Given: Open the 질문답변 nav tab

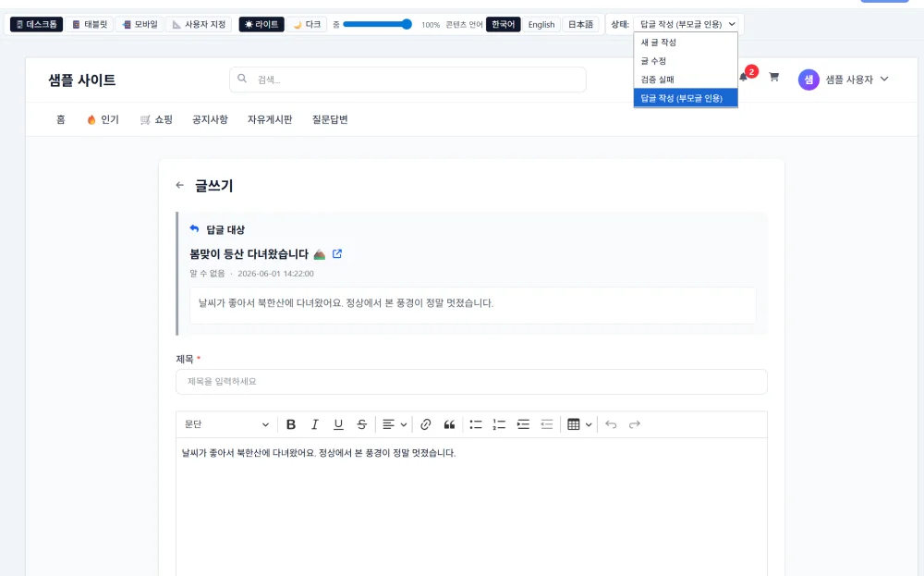Looking at the screenshot, I should 330,119.
